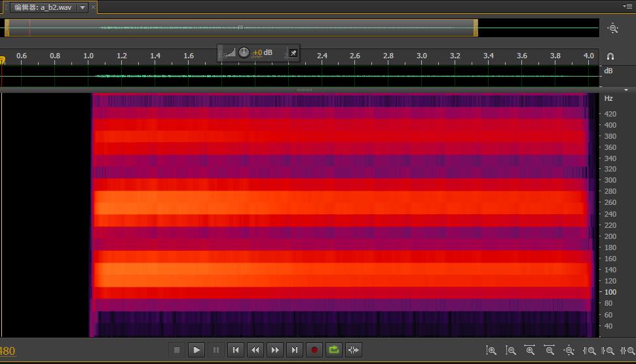Click the 40 Hz scale value
This screenshot has width=636, height=364.
click(x=608, y=326)
